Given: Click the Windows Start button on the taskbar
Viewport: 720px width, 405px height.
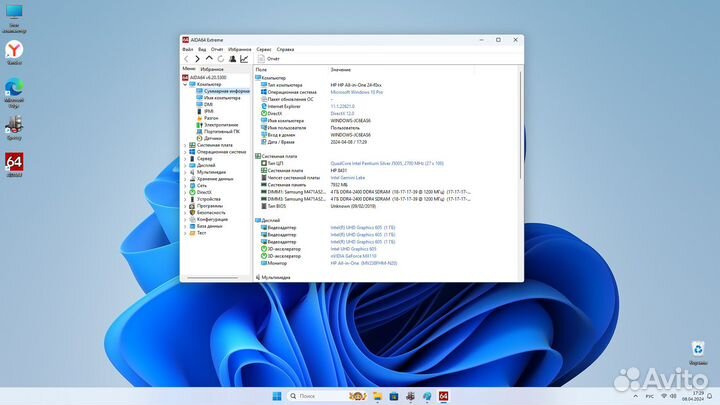Looking at the screenshot, I should pyautogui.click(x=277, y=396).
